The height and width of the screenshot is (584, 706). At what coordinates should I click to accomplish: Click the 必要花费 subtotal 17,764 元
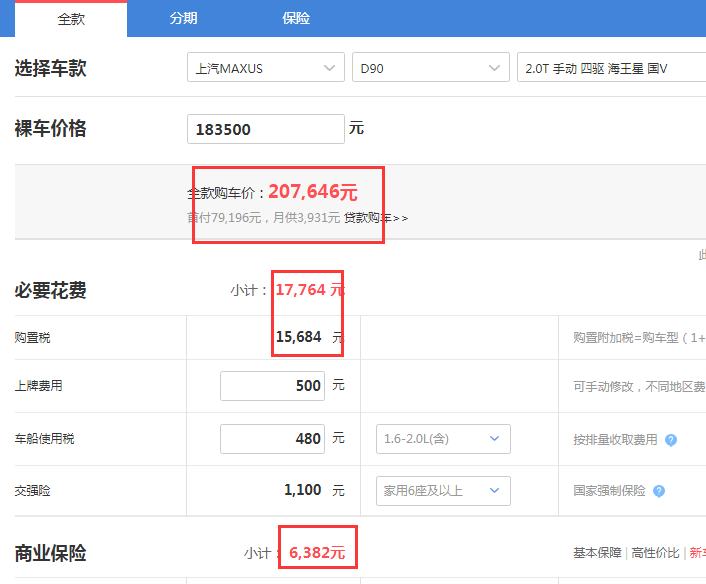[x=310, y=290]
